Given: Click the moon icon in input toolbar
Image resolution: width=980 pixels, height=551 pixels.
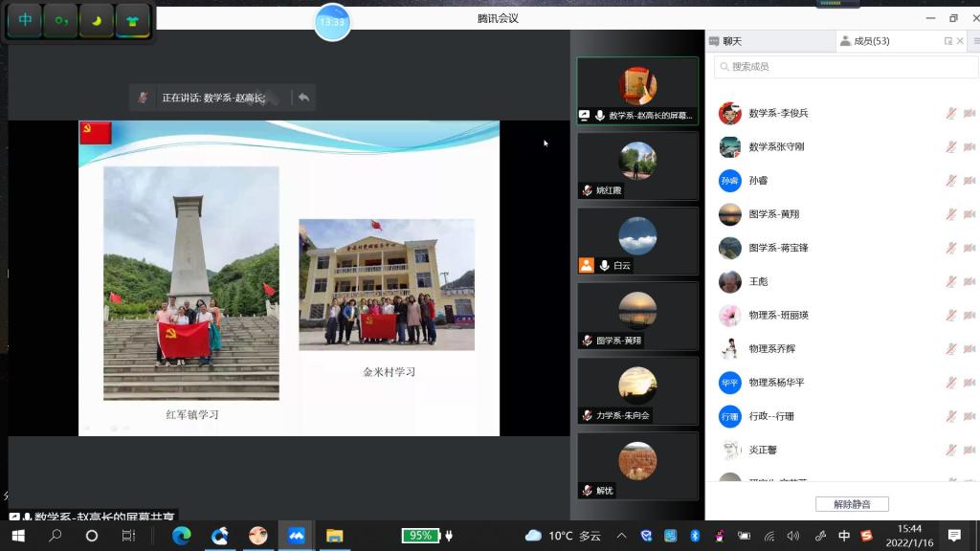Looking at the screenshot, I should tap(97, 20).
